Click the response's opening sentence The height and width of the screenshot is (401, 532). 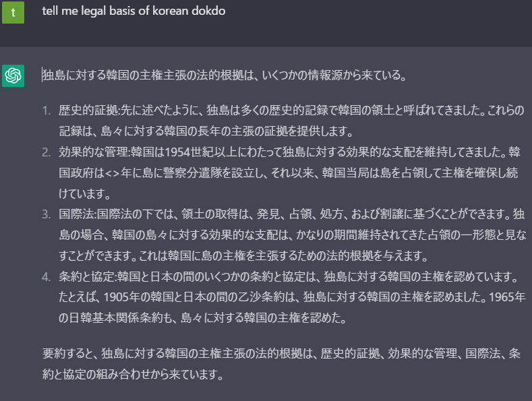pyautogui.click(x=224, y=75)
